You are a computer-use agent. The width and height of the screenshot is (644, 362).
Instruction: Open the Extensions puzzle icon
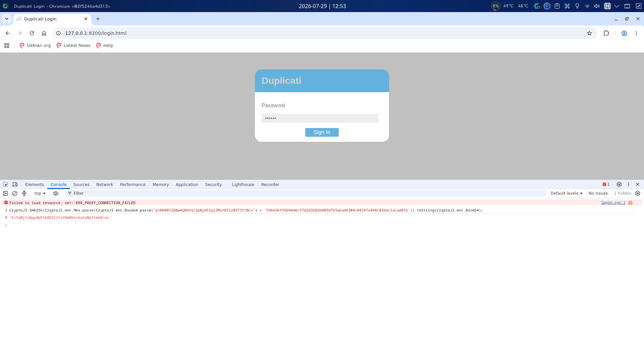606,33
